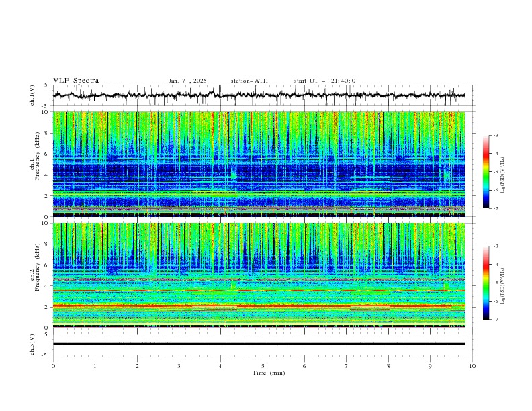Click the ch.1 "Frequency (kHz)" axis label
Image resolution: width=532 pixels, height=411 pixels.
38,156
